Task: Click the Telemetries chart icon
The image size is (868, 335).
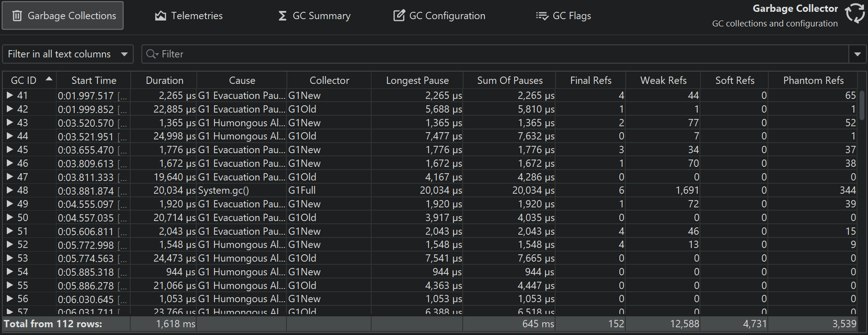Action: [160, 16]
